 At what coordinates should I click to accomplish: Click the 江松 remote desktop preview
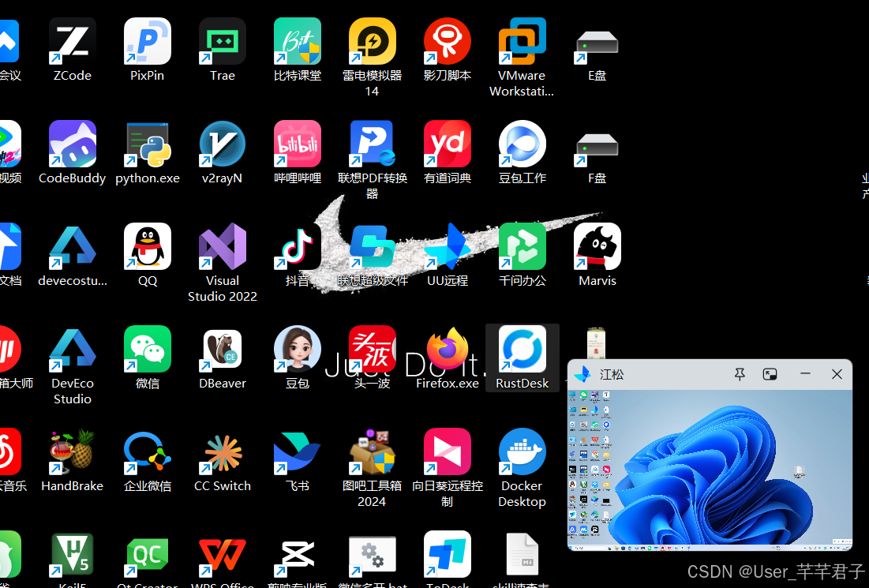pyautogui.click(x=710, y=470)
